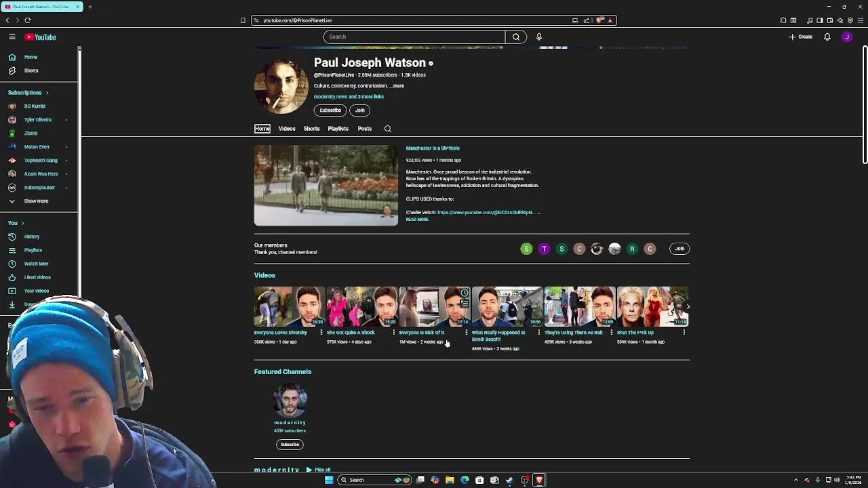
Task: Open the notifications bell
Action: tap(827, 37)
